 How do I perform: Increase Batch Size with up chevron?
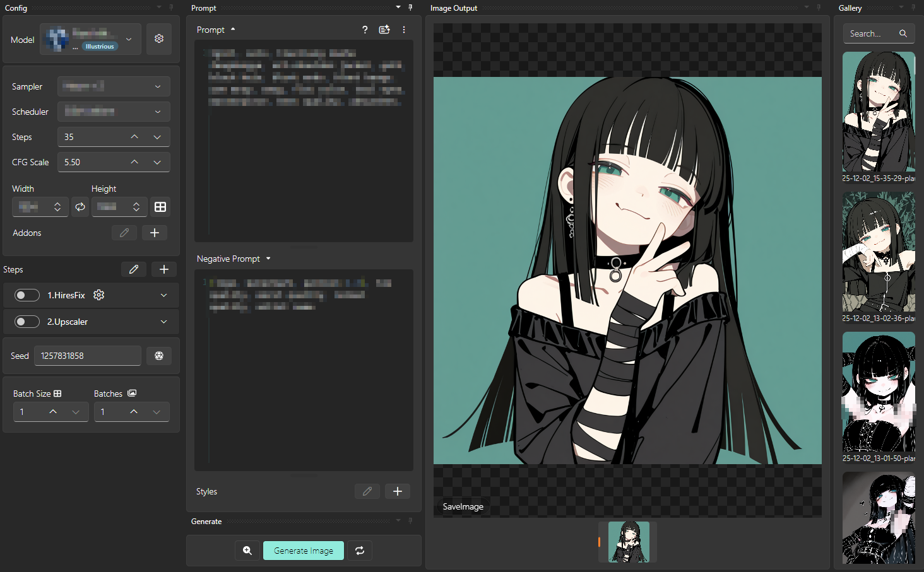(x=53, y=412)
